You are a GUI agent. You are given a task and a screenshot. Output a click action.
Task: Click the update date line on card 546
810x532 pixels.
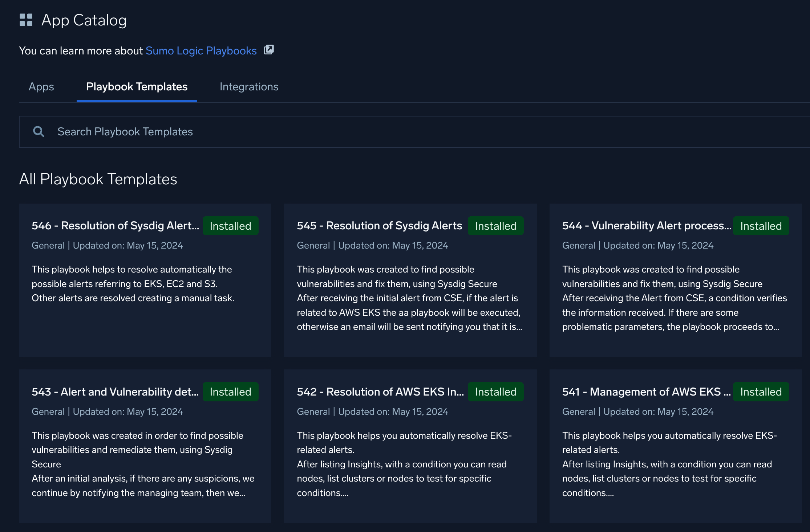[107, 246]
